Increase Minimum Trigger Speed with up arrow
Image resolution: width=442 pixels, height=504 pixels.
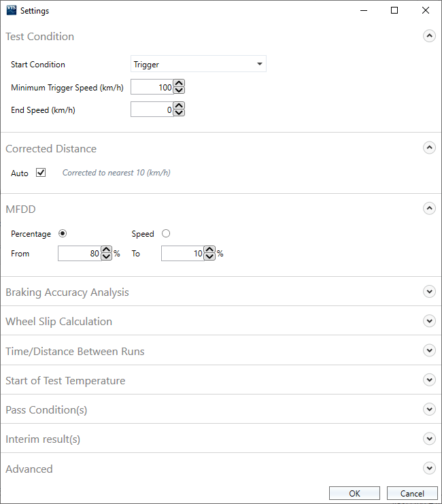[179, 84]
